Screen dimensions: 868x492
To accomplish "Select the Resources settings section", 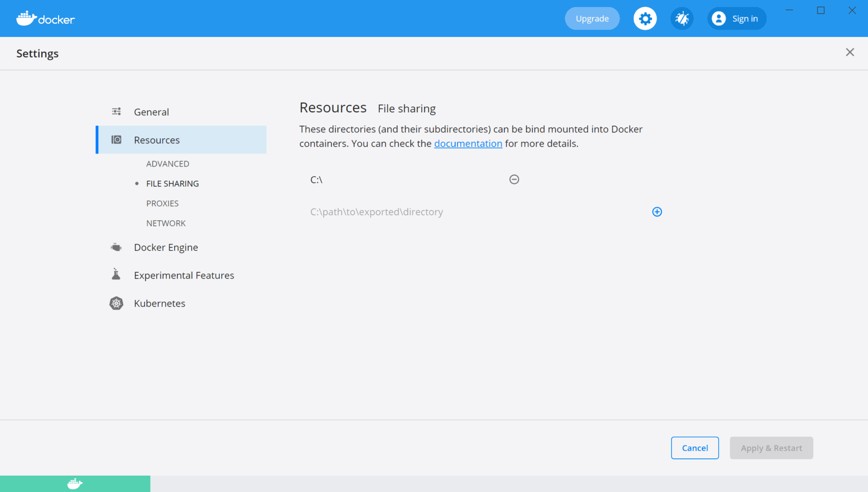I will pos(157,140).
